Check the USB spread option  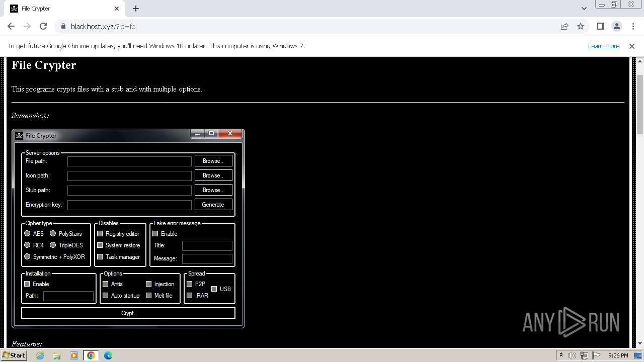point(214,289)
